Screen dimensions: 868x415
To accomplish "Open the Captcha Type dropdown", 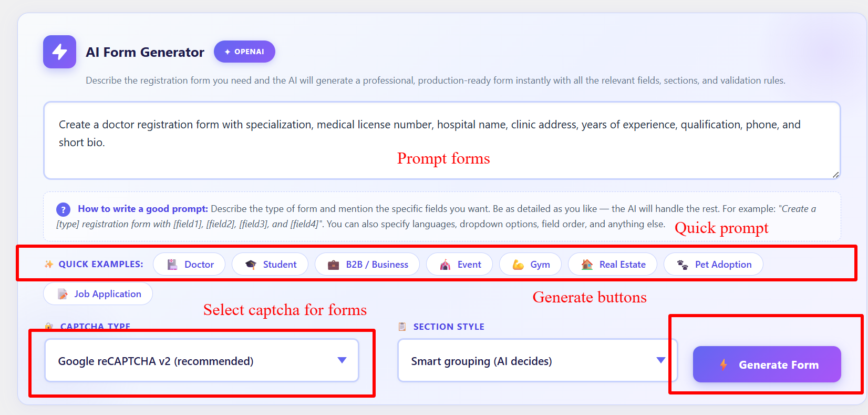I will (202, 360).
